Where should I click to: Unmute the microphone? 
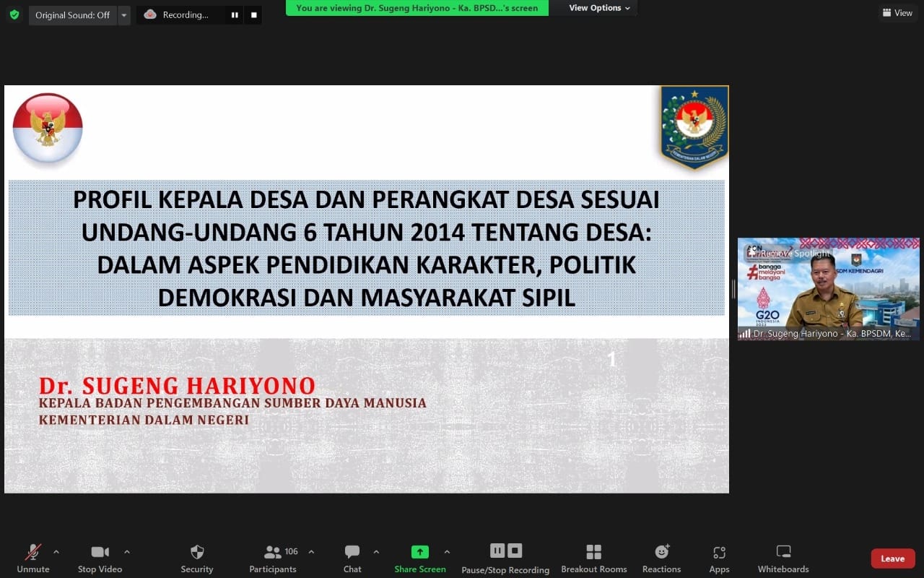coord(33,553)
